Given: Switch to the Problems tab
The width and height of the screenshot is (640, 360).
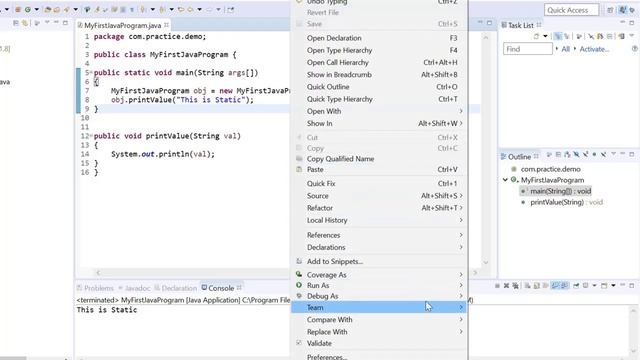Looking at the screenshot, I should tap(95, 288).
